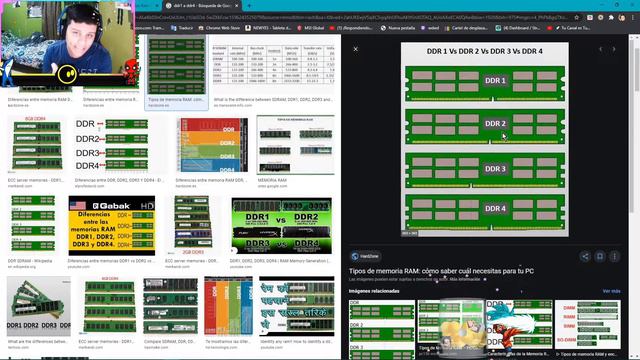Screen dimensions: 640x360
Task: Open the Chrome extensions puzzle icon
Action: tap(611, 18)
